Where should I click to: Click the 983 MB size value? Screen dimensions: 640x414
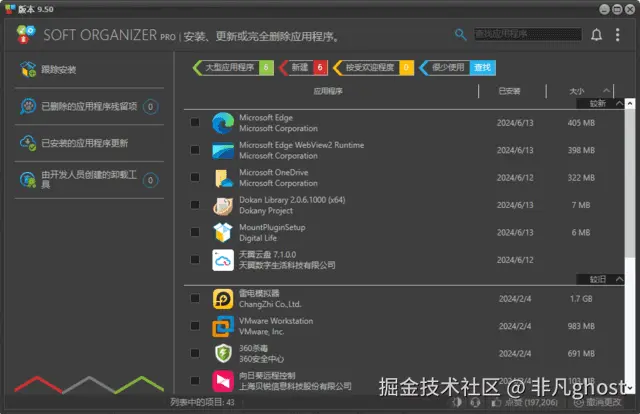point(581,326)
